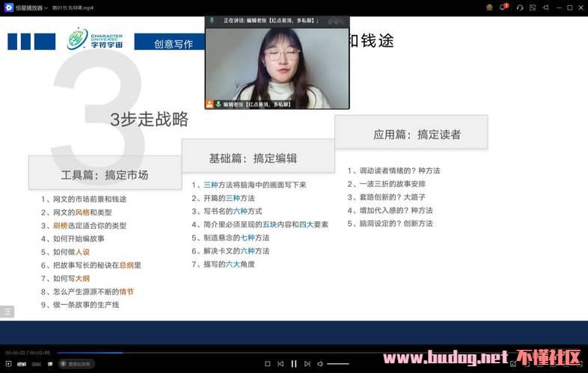Click the open-file icon at bottom left
588x373 pixels.
[x=8, y=363]
